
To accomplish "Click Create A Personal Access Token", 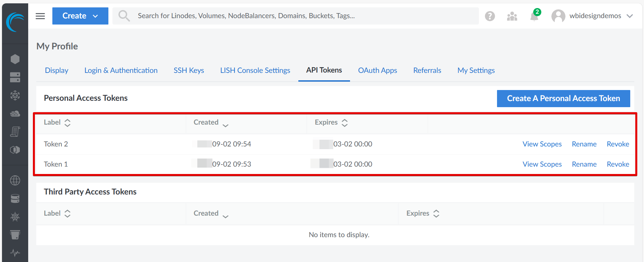I will tap(563, 98).
